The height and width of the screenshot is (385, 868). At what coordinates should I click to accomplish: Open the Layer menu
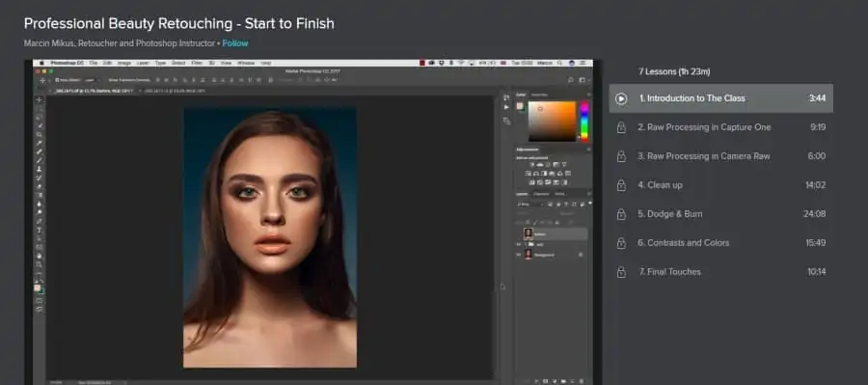tap(143, 63)
